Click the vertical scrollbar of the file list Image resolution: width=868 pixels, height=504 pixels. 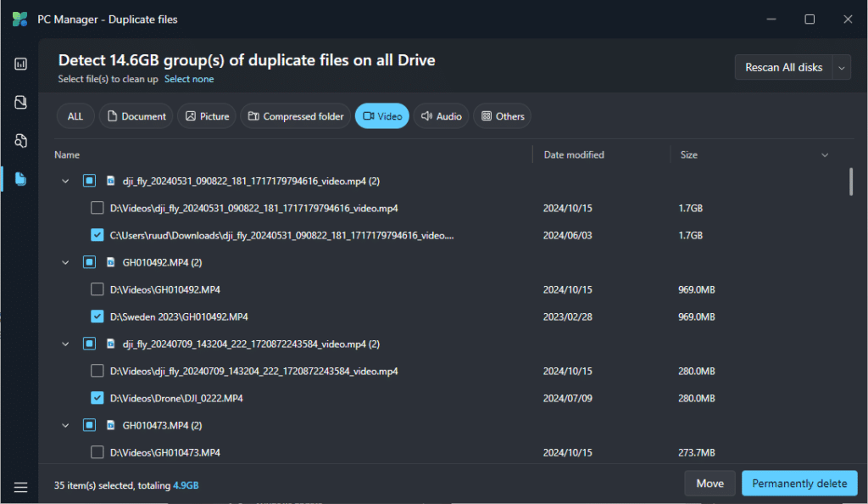click(850, 182)
